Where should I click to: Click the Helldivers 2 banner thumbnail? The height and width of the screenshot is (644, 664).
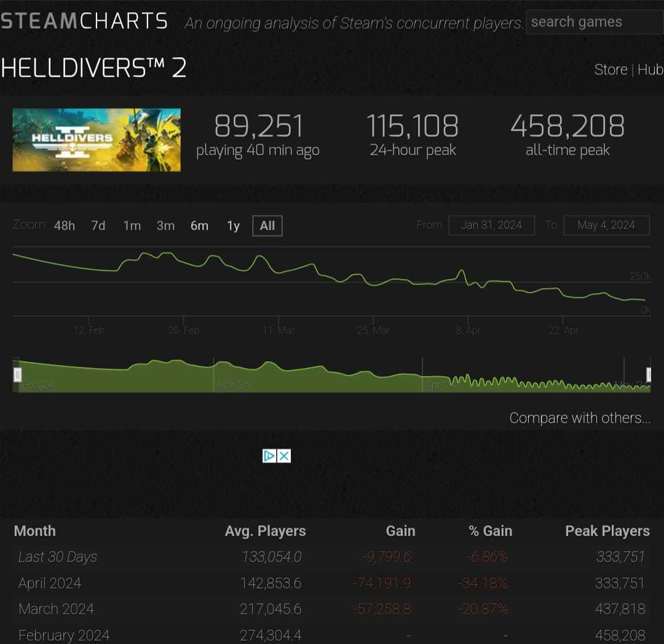pyautogui.click(x=97, y=139)
